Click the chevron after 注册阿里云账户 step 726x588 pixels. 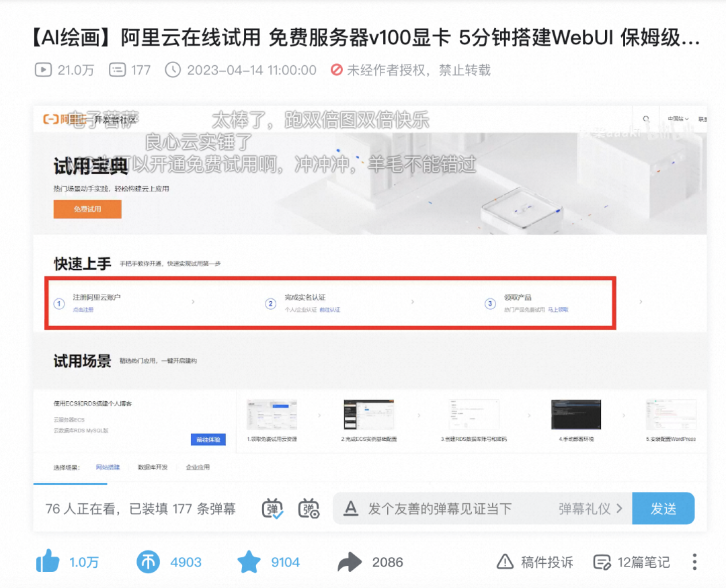tap(193, 302)
